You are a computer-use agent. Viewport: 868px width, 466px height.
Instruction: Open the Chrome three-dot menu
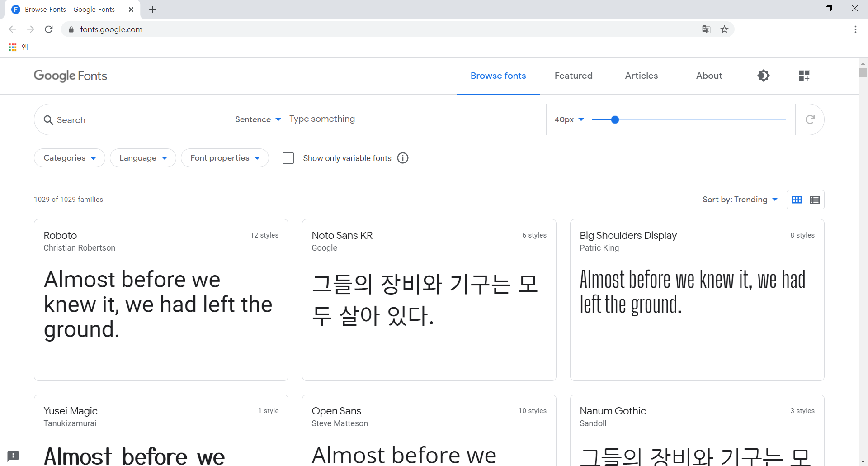click(855, 29)
